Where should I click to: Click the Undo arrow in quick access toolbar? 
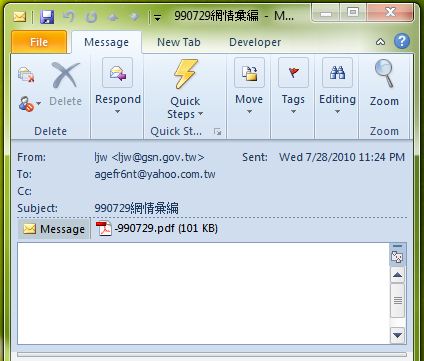pyautogui.click(x=69, y=16)
